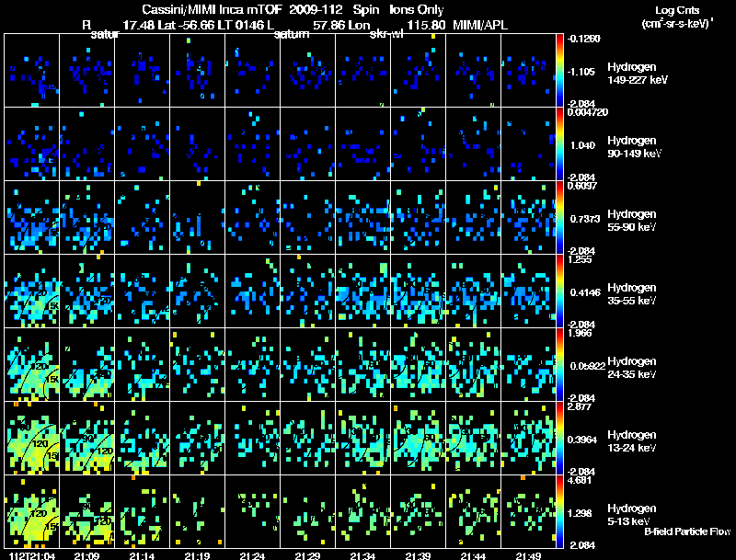The height and width of the screenshot is (560, 736).
Task: Click the '21:34' time axis label
Action: tap(362, 555)
